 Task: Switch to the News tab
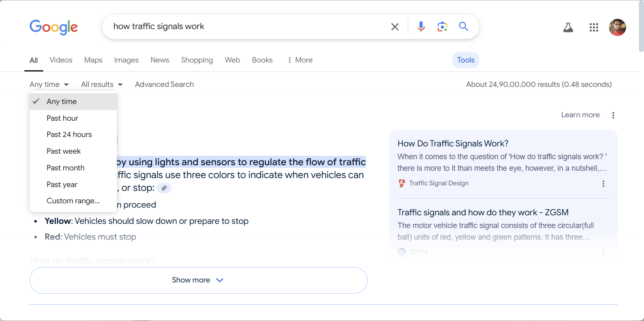[x=160, y=60]
